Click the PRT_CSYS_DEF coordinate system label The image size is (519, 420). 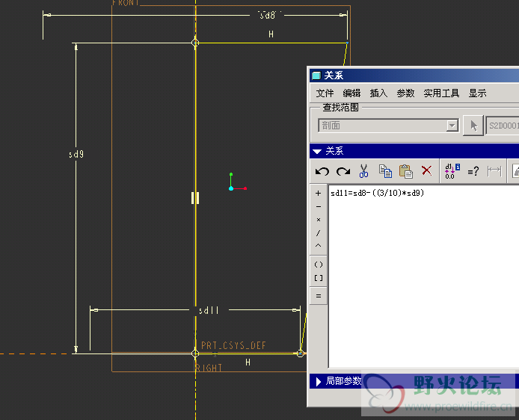pyautogui.click(x=233, y=345)
